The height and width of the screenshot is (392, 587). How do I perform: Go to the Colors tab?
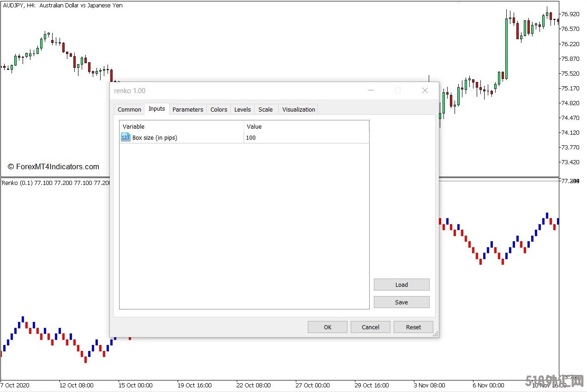[219, 109]
